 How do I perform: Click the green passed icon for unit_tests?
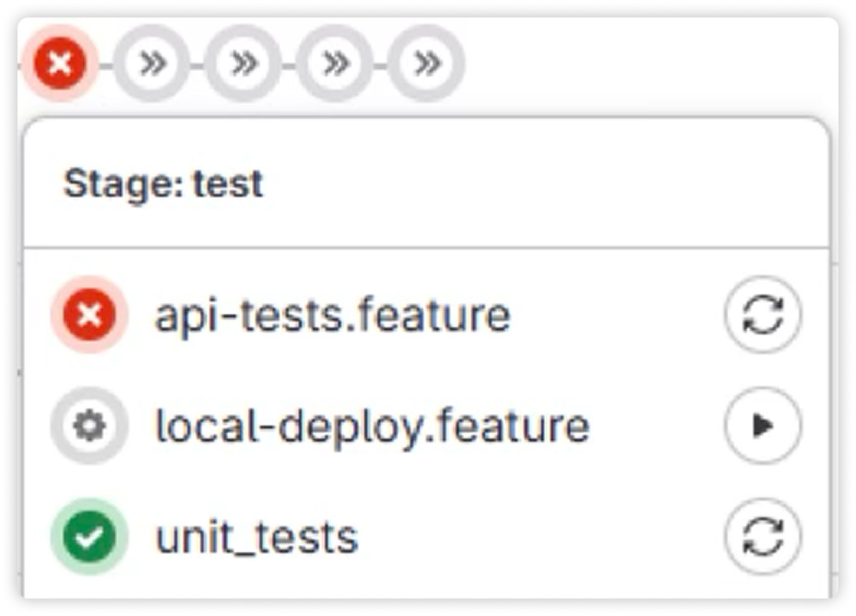tap(90, 537)
